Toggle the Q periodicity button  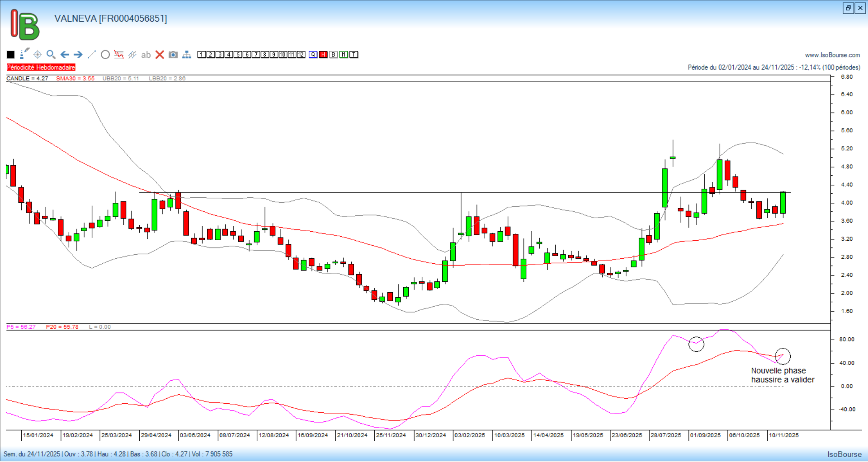point(313,55)
